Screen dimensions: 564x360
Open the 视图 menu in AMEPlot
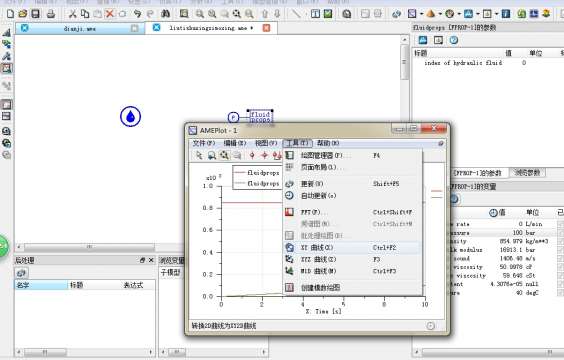pyautogui.click(x=266, y=143)
